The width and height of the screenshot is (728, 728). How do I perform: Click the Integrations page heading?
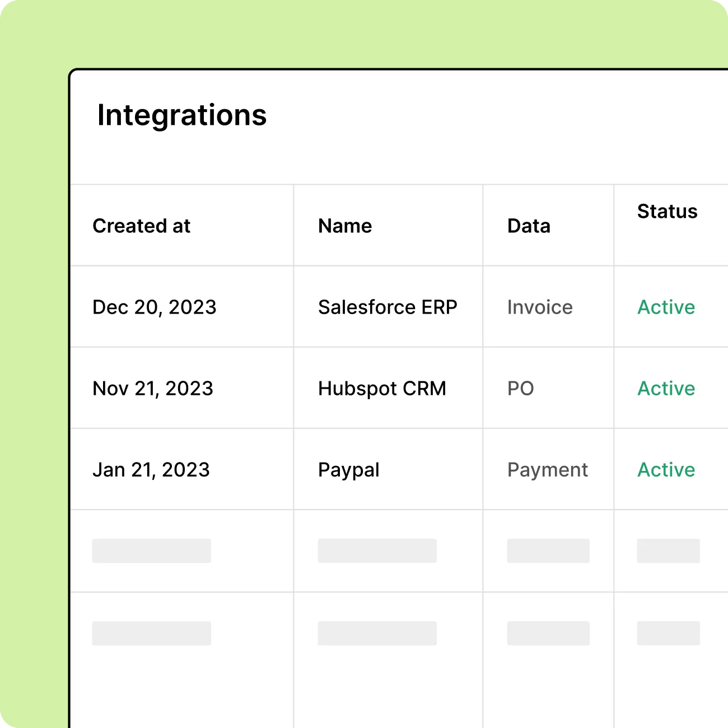[182, 116]
